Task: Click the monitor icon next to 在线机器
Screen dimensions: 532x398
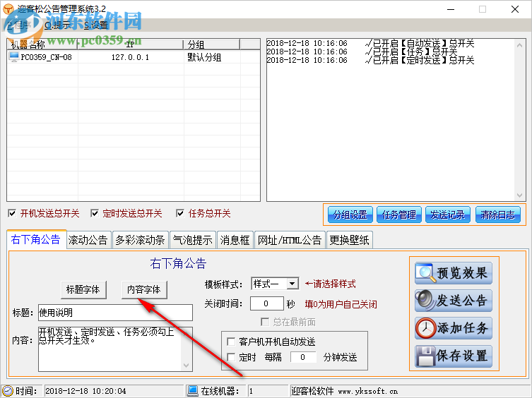Action: pyautogui.click(x=193, y=391)
